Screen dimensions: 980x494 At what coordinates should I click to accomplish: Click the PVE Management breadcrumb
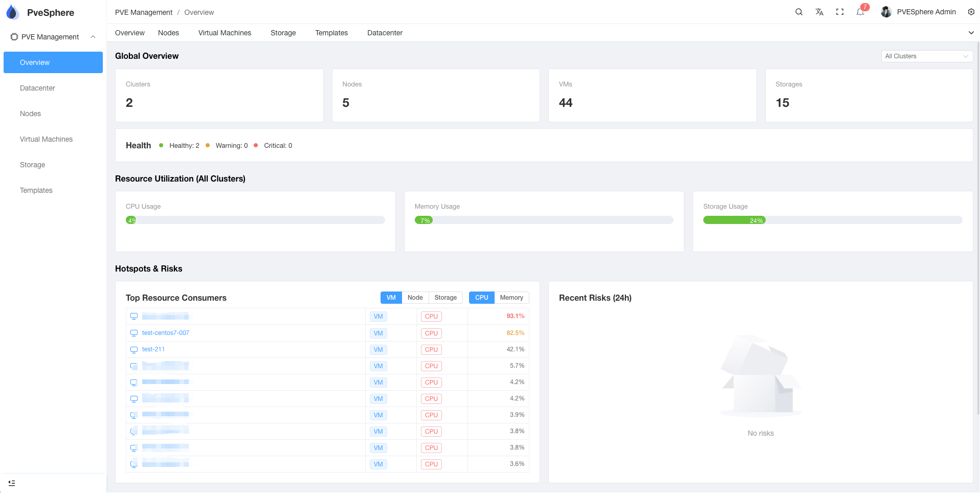pyautogui.click(x=143, y=12)
